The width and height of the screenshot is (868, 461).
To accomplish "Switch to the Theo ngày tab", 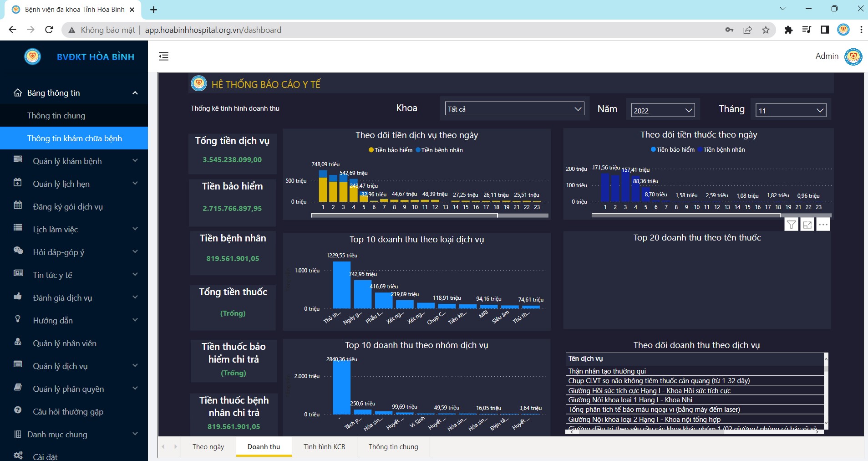I will pyautogui.click(x=208, y=447).
